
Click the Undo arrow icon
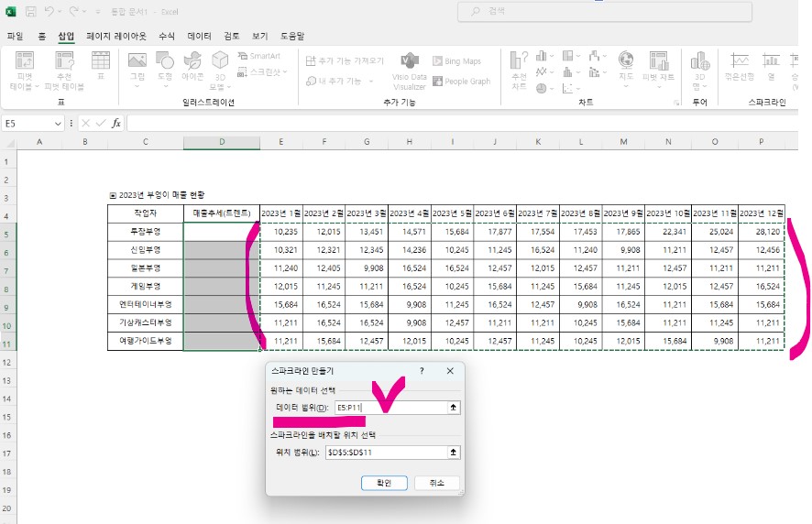(x=49, y=11)
